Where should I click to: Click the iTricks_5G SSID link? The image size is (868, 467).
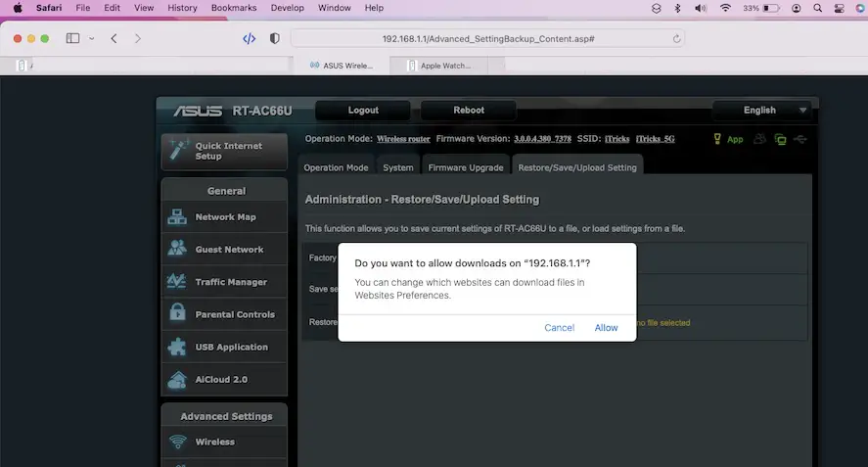tap(655, 139)
